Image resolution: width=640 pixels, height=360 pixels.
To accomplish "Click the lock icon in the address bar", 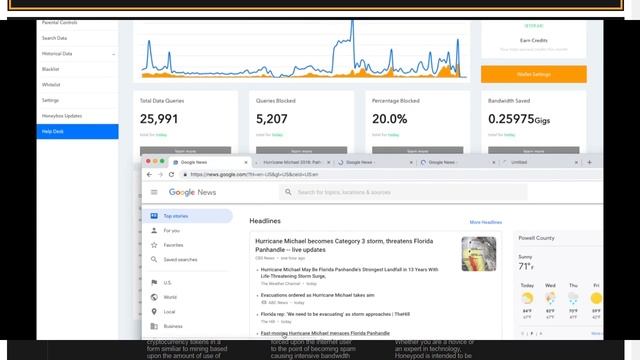I will tap(185, 174).
